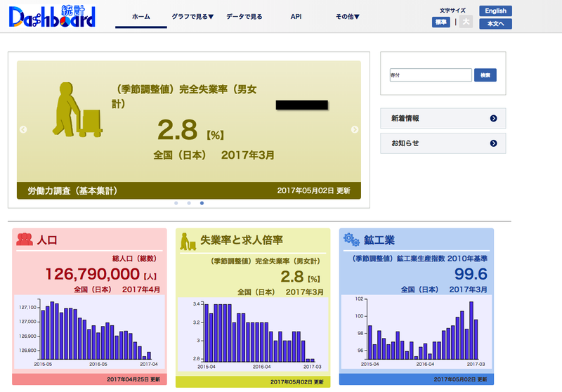This screenshot has width=562, height=392.
Task: Open the ホーム tab
Action: pos(141,16)
